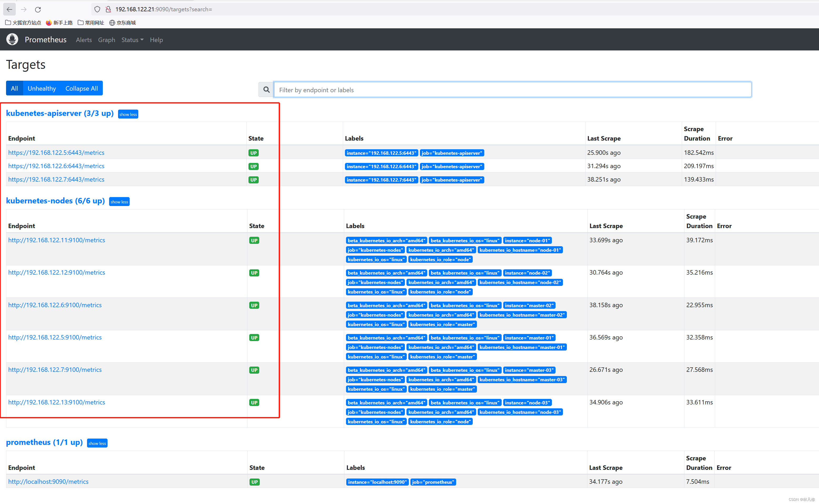Click UP badge for localhost:9090
Screen dimensions: 819x504
[255, 482]
